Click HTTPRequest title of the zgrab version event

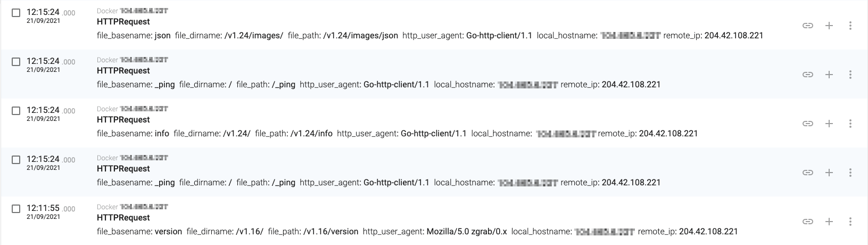(x=123, y=218)
